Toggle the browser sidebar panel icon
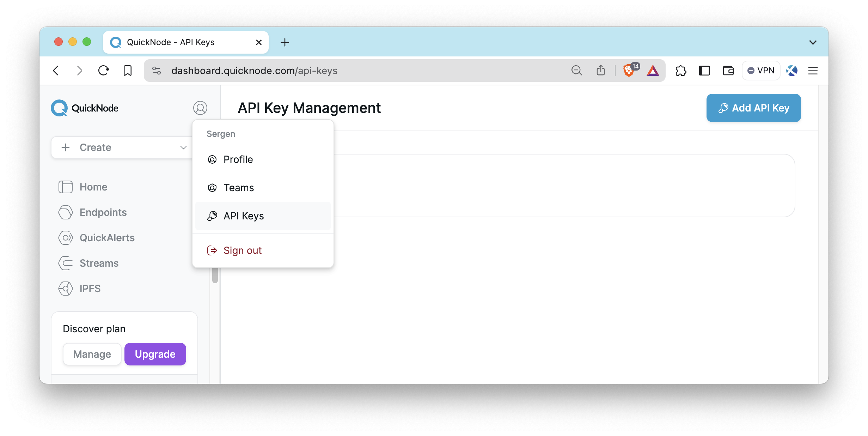The height and width of the screenshot is (436, 868). click(x=704, y=71)
